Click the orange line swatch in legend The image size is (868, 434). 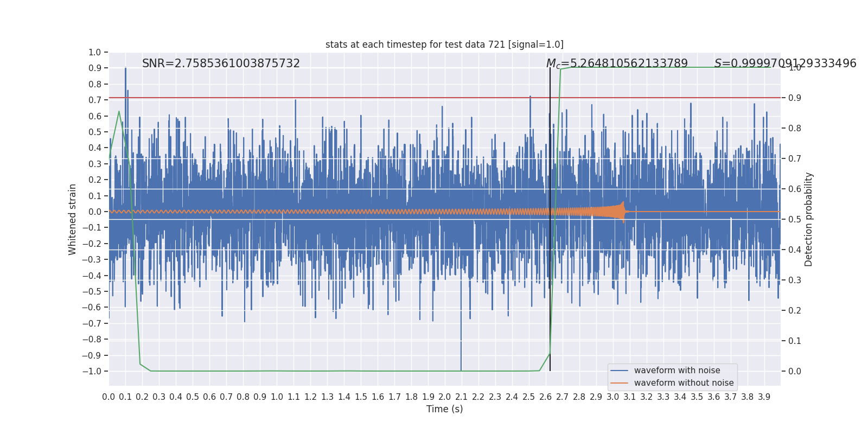620,383
